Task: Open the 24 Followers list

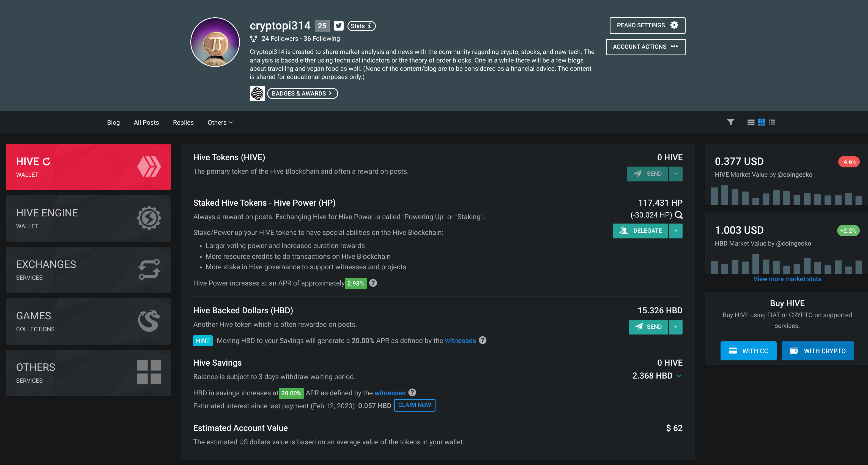Action: [280, 39]
